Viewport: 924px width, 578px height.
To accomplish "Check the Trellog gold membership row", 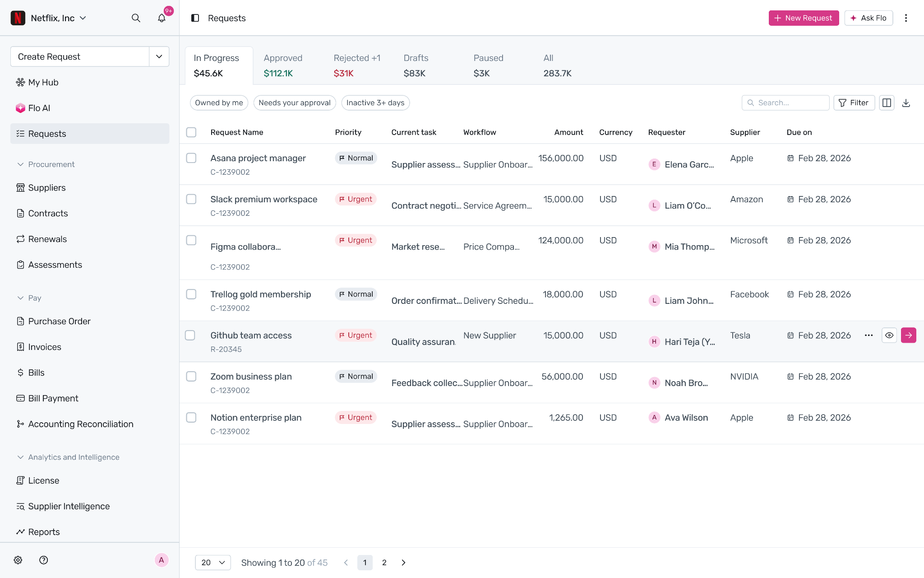I will (x=191, y=294).
